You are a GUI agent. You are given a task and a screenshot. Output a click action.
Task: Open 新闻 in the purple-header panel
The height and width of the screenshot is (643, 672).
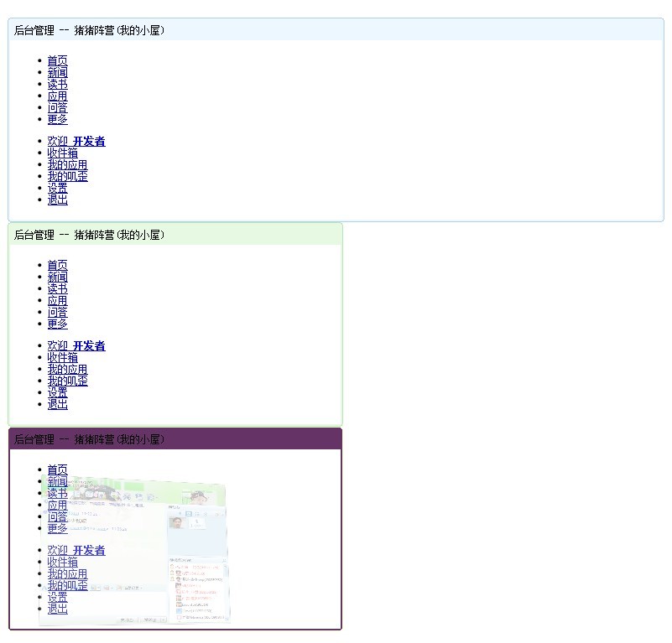[57, 482]
